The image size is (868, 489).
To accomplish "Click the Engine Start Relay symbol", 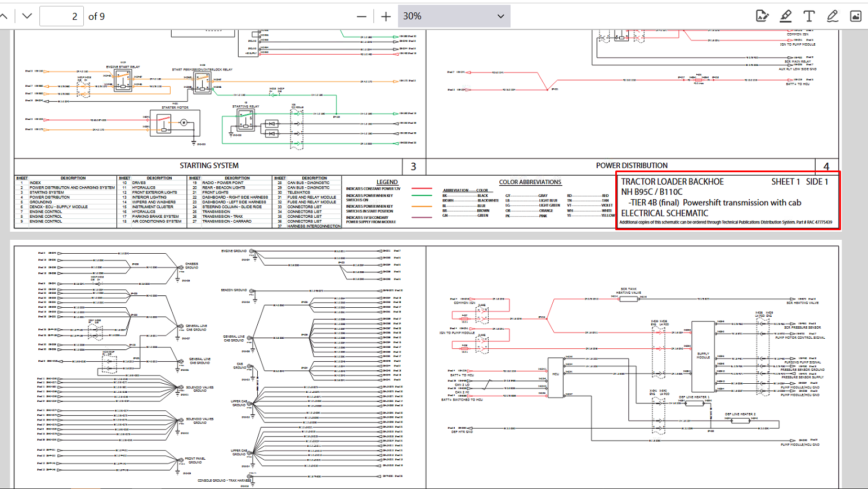I will [123, 81].
